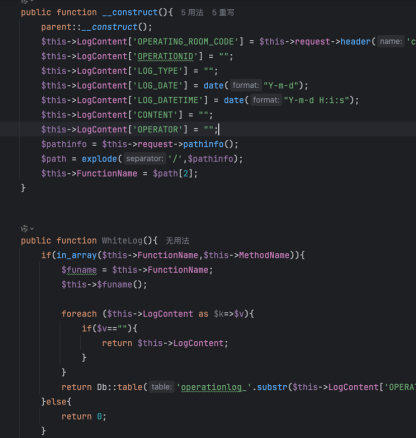The height and width of the screenshot is (438, 416).
Task: Click the "Y-m-d H:i:s" format string
Action: click(317, 100)
